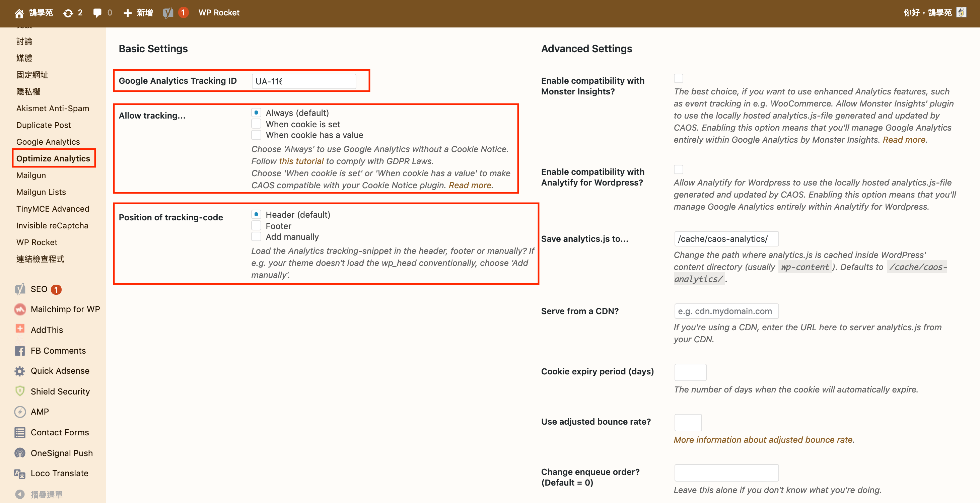Open 討論 settings menu item

tap(24, 42)
